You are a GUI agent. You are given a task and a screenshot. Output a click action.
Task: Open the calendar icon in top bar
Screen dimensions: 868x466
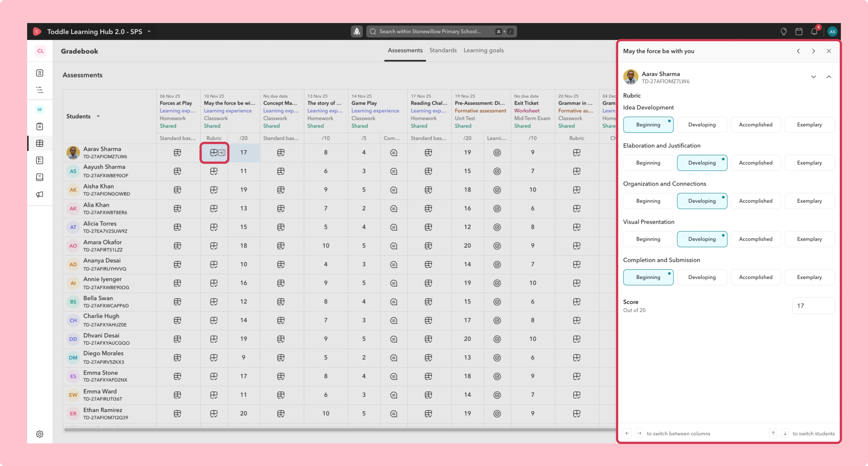(799, 32)
